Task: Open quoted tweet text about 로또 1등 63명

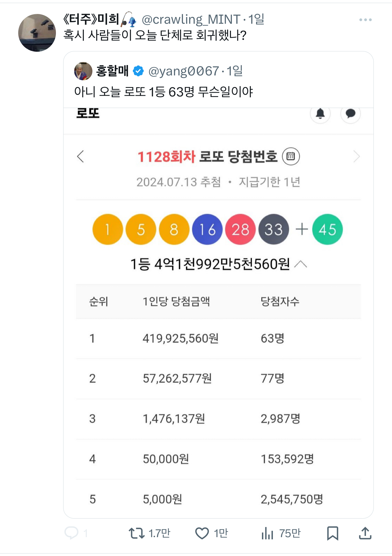Action: (163, 92)
